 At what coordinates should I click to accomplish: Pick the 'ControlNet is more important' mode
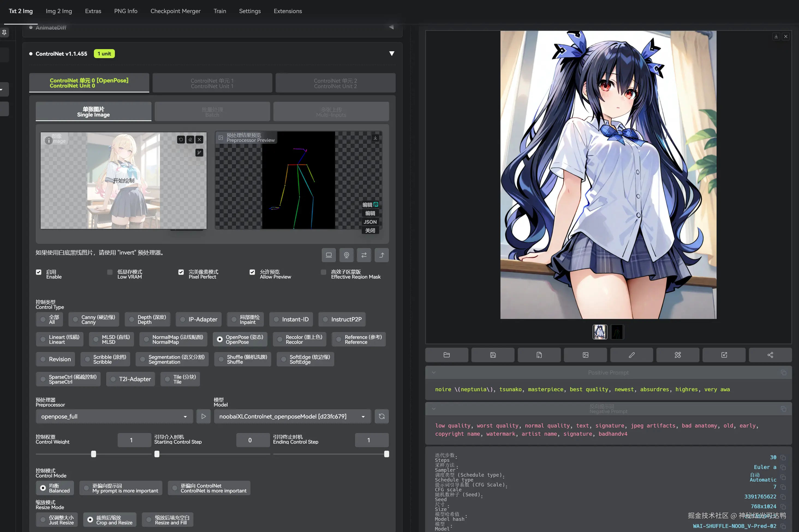click(x=209, y=488)
